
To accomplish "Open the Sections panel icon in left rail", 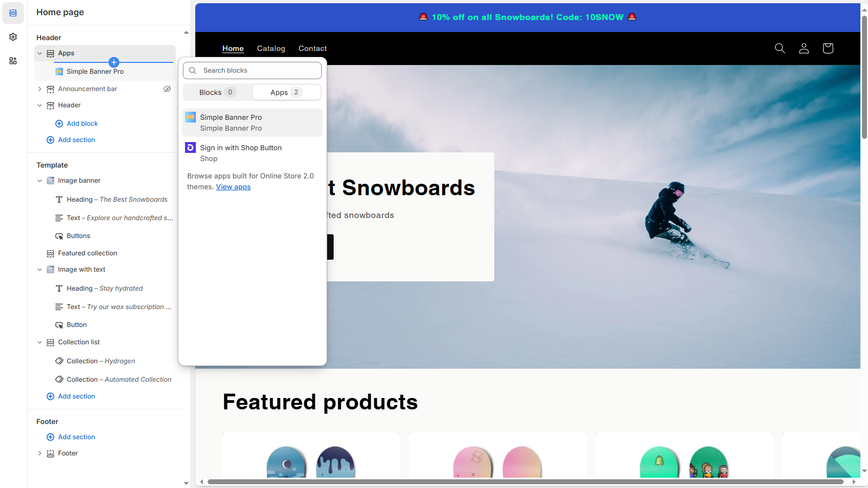I will click(13, 12).
